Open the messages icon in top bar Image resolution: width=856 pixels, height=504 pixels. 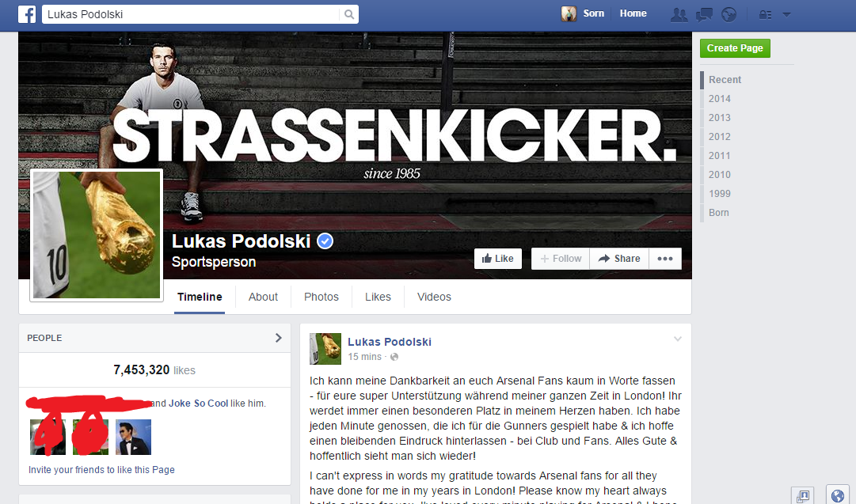point(704,15)
